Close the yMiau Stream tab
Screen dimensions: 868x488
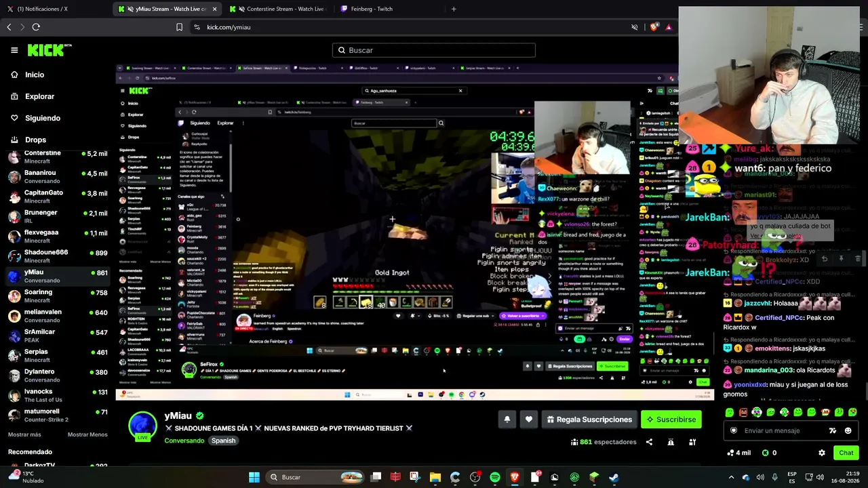click(x=215, y=9)
